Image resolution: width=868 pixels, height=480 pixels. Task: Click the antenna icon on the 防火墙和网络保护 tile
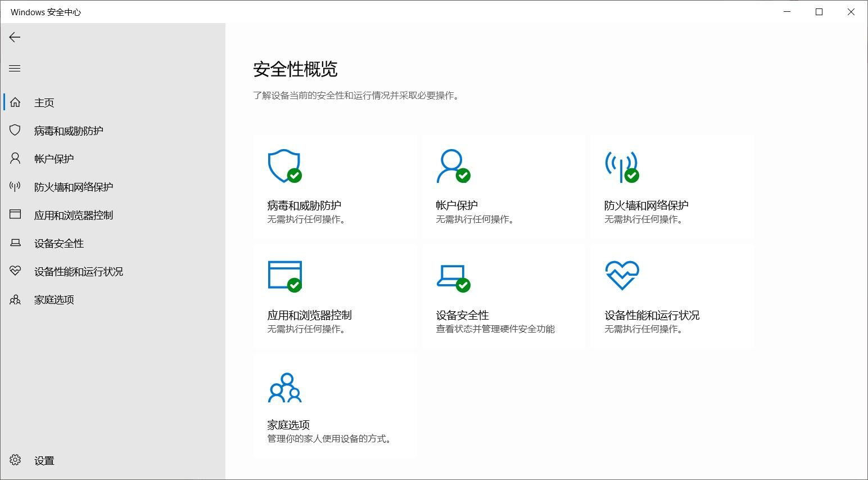(x=621, y=166)
